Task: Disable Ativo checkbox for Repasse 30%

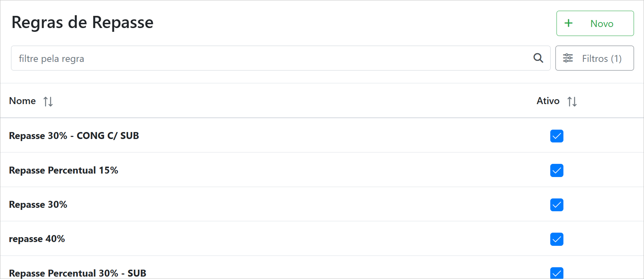Action: 556,205
